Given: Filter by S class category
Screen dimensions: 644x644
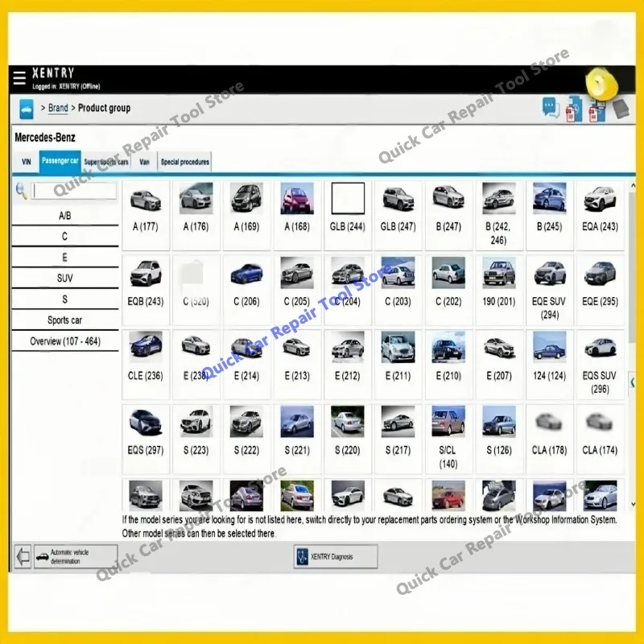Looking at the screenshot, I should [x=65, y=299].
